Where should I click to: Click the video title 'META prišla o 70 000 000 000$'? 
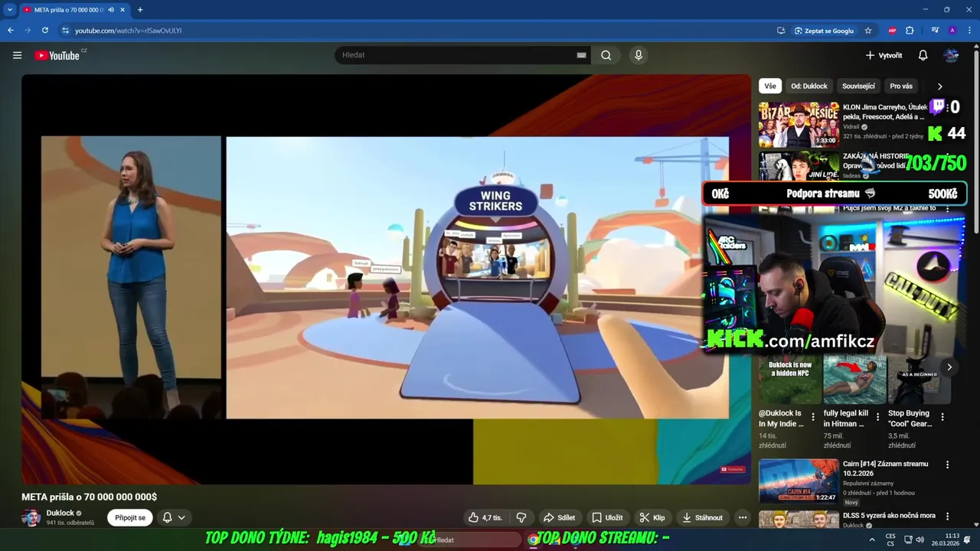(89, 497)
